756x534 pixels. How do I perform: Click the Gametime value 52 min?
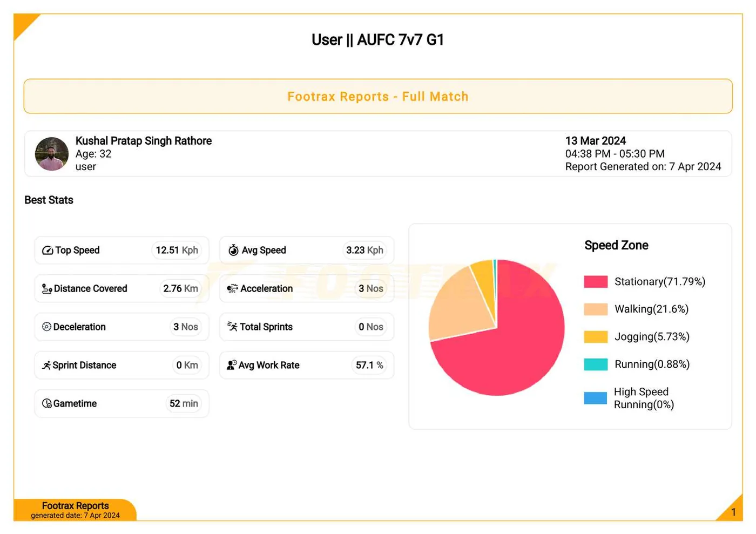(184, 404)
